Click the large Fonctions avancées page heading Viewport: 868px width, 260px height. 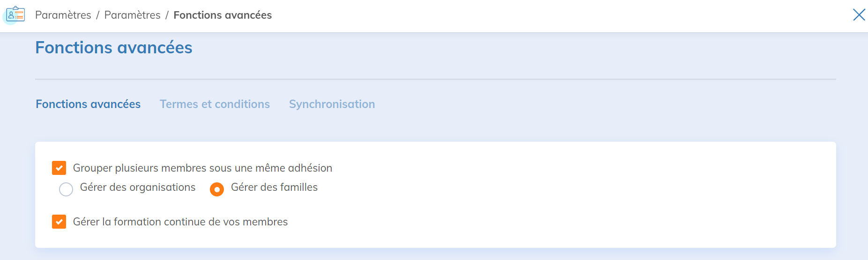pyautogui.click(x=114, y=48)
